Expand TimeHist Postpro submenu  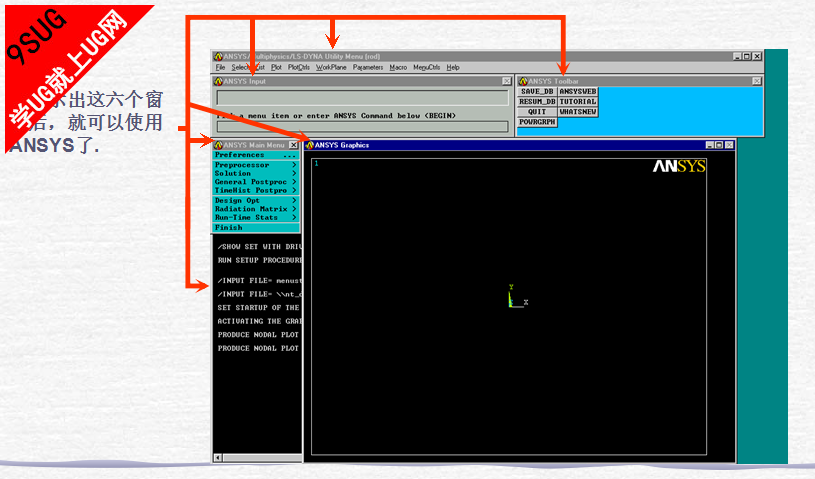[256, 190]
